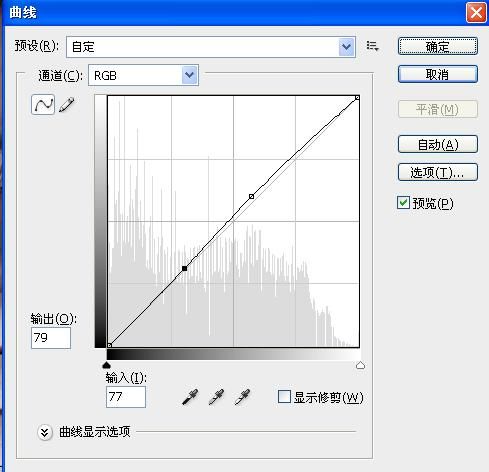
Task: Open the preset options menu icon
Action: (x=372, y=46)
